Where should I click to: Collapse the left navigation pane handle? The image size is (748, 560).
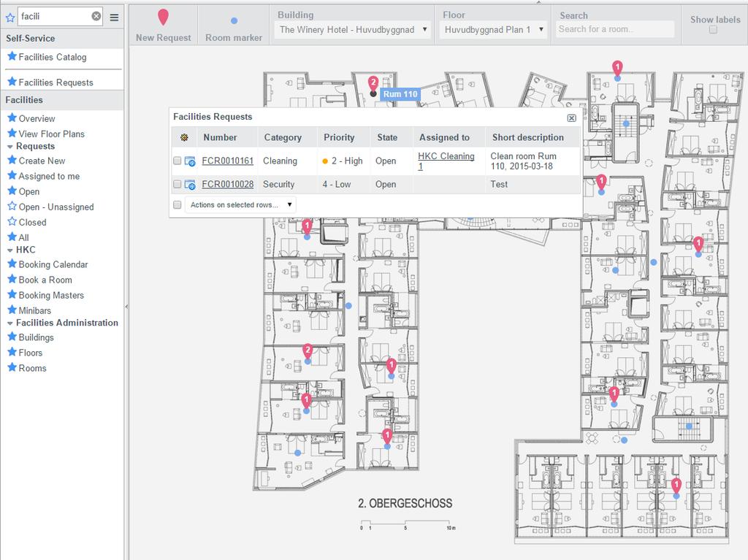(126, 306)
